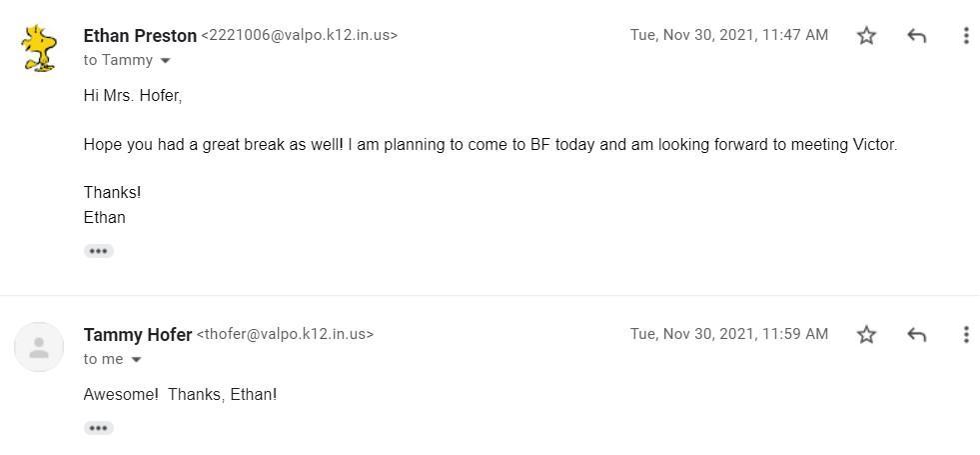Image resolution: width=980 pixels, height=455 pixels.
Task: Show trimmed content in Tammy's email
Action: pyautogui.click(x=98, y=428)
